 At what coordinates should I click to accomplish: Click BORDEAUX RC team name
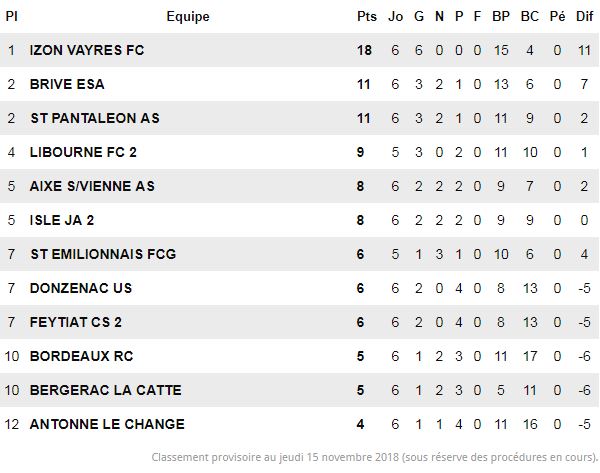pyautogui.click(x=82, y=356)
